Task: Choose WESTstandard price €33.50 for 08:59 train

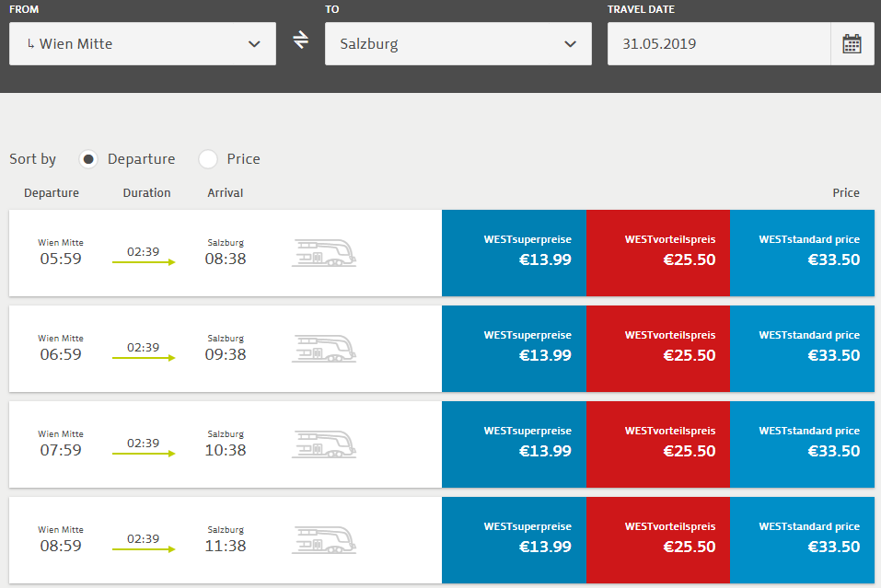Action: (x=803, y=540)
